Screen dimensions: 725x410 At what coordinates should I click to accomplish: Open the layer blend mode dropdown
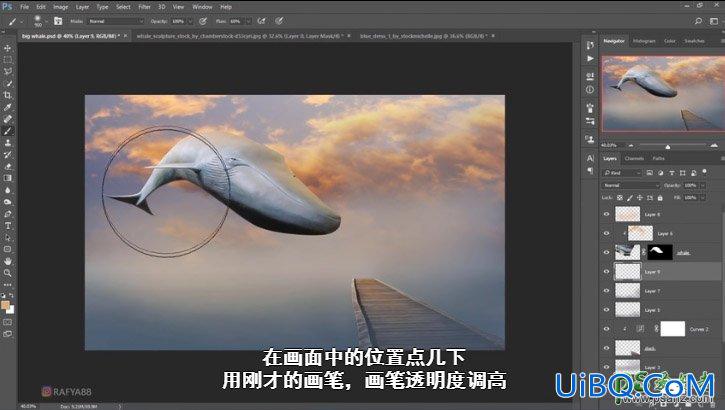point(631,185)
